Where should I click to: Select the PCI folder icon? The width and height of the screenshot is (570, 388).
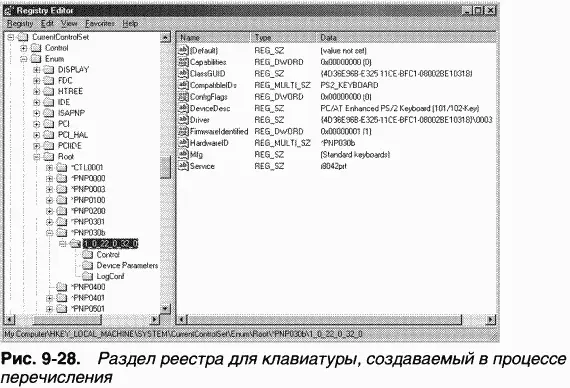[49, 124]
